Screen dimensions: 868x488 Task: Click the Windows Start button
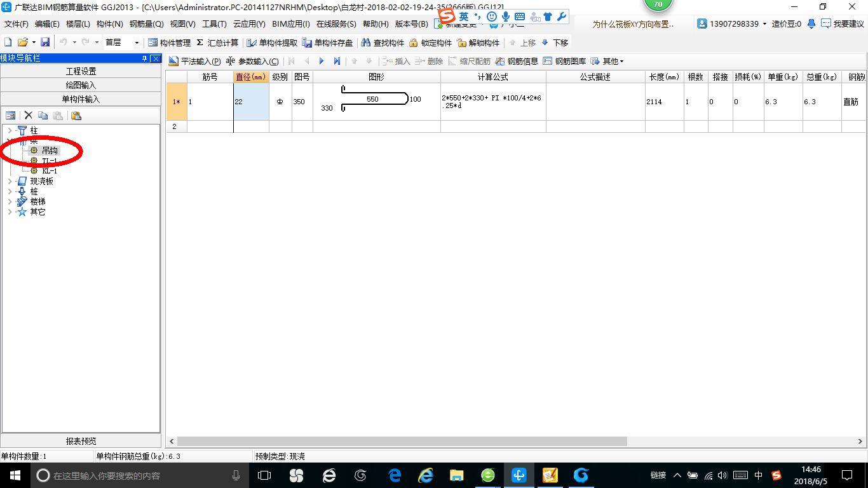15,475
